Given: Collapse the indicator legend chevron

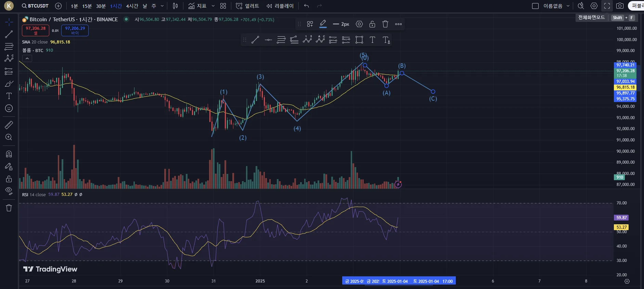Looking at the screenshot, I should (27, 59).
